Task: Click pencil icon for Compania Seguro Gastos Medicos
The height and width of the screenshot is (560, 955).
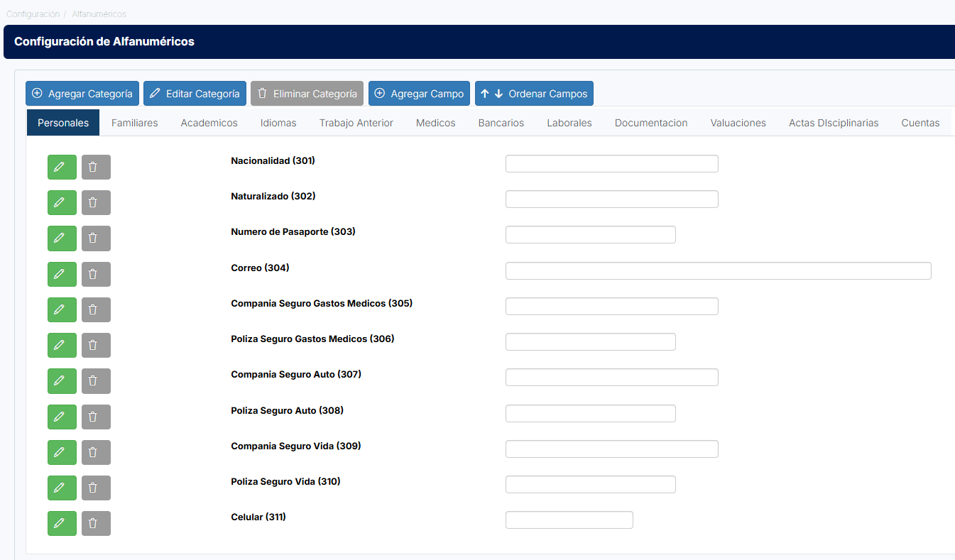Action: [x=62, y=309]
